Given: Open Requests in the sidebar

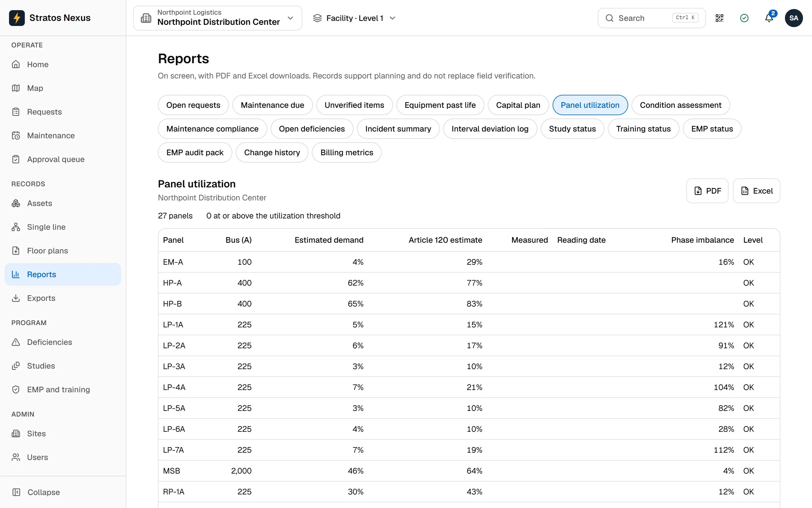Looking at the screenshot, I should tap(63, 111).
